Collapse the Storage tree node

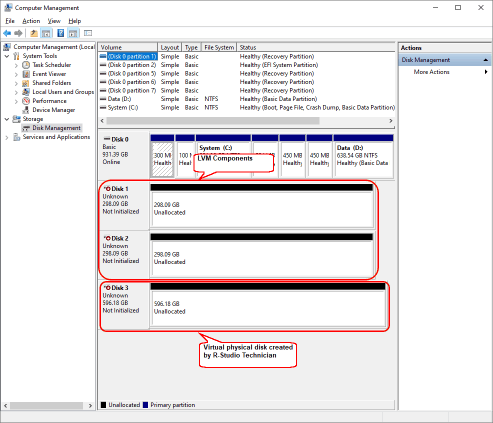(7, 119)
